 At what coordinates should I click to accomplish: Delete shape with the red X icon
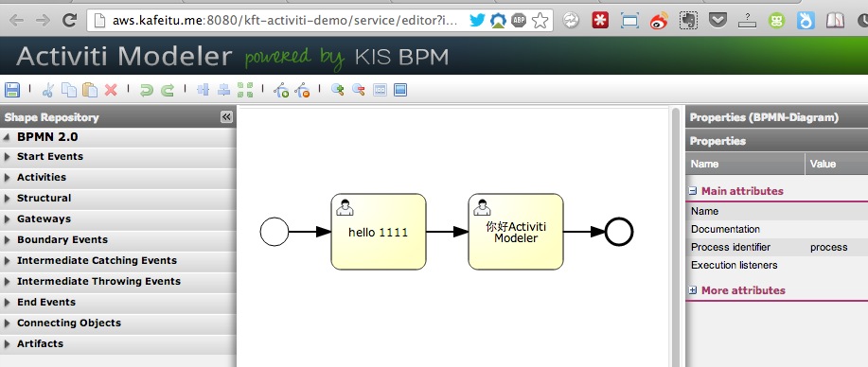tap(111, 90)
